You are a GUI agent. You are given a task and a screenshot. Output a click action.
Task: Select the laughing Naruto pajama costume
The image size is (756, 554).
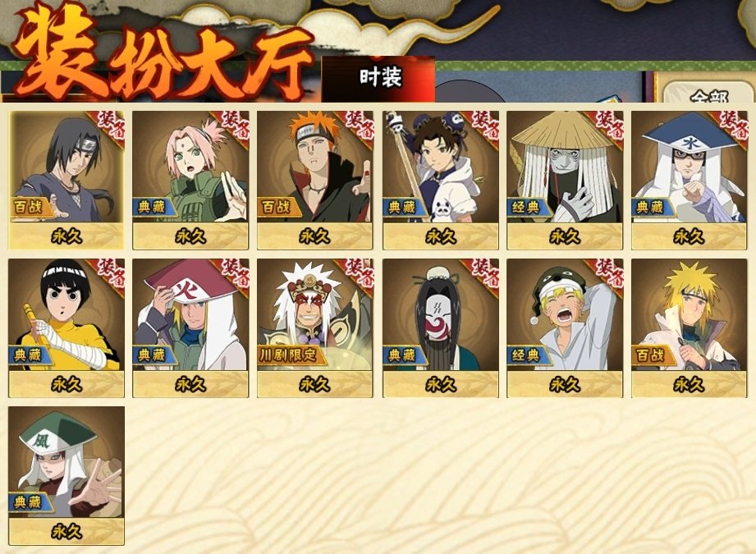pos(565,327)
